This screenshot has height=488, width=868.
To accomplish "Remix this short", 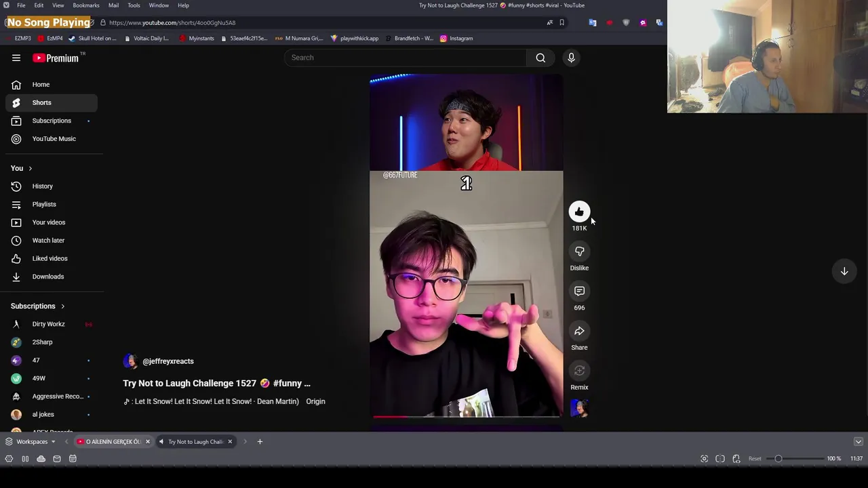I will (579, 371).
